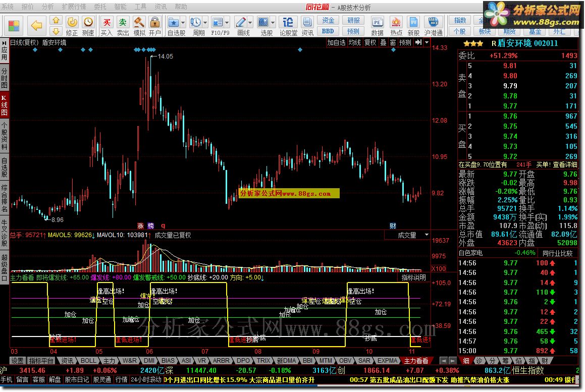Open the 热点 HOT flame icon
The width and height of the screenshot is (585, 392).
(396, 22)
